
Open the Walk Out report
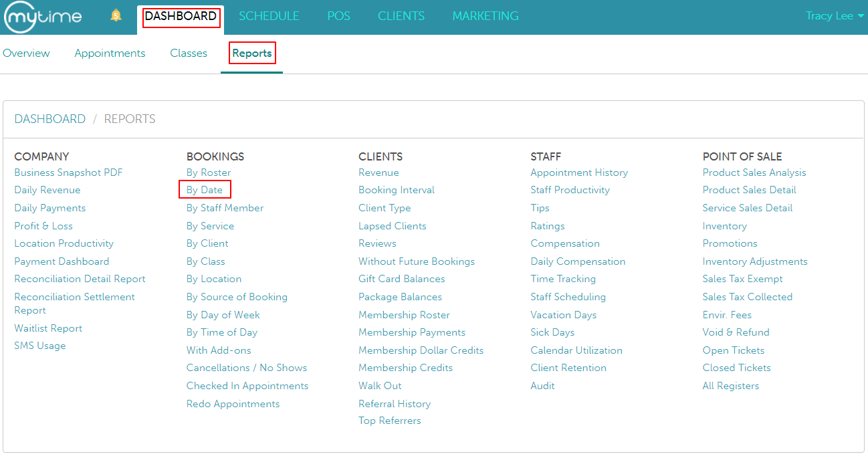(380, 386)
